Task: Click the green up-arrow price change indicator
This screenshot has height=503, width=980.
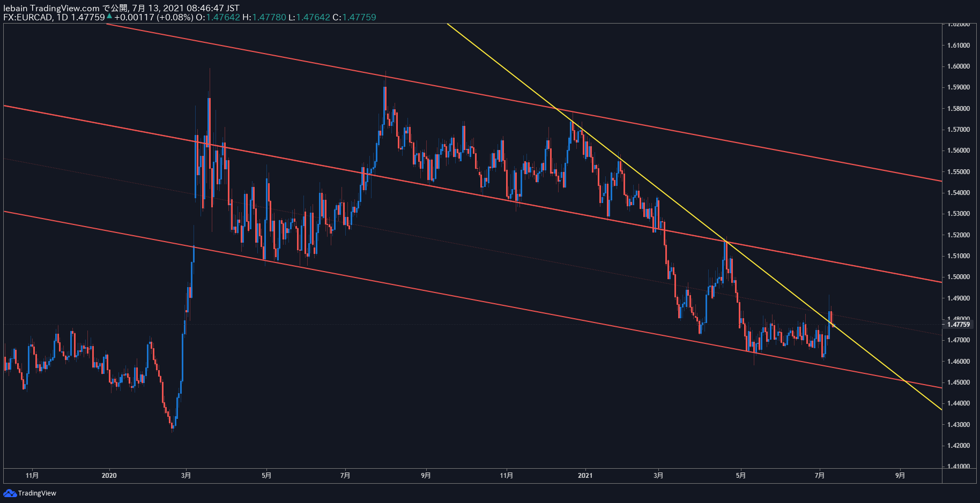Action: [x=109, y=17]
